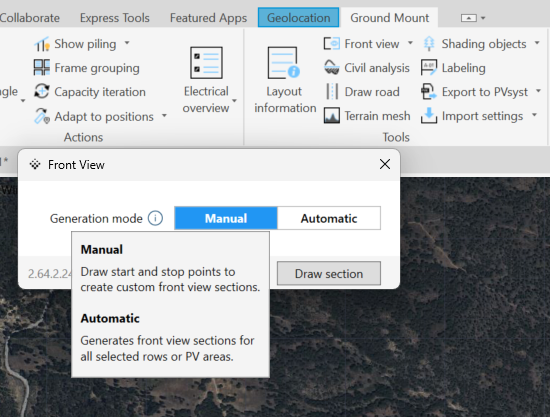Click the Front view ribbon icon
550x417 pixels.
(x=331, y=44)
